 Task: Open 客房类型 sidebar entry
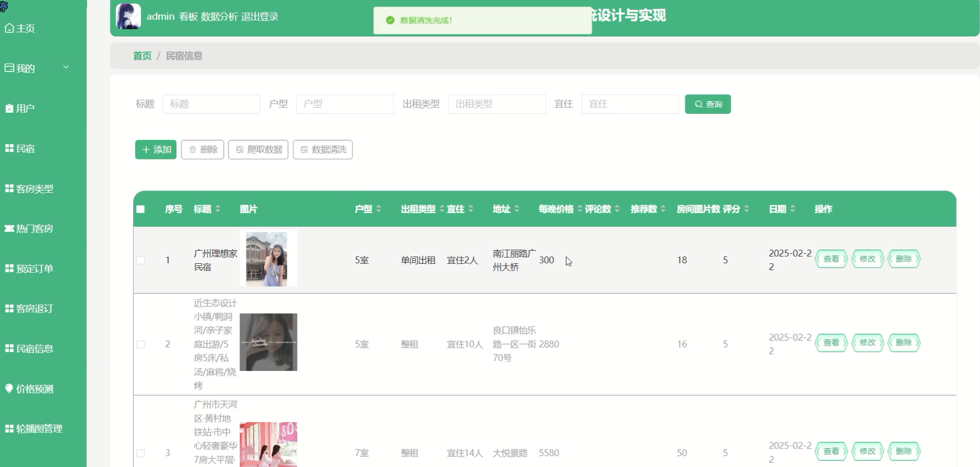(x=29, y=189)
